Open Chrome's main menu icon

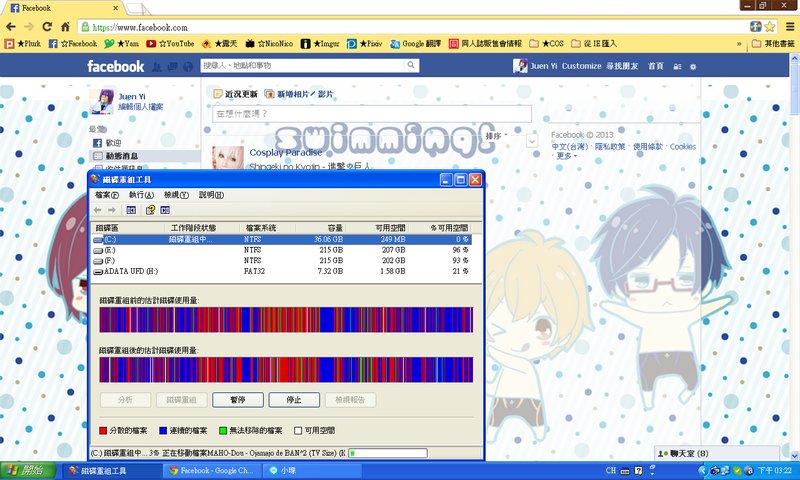pyautogui.click(x=789, y=27)
